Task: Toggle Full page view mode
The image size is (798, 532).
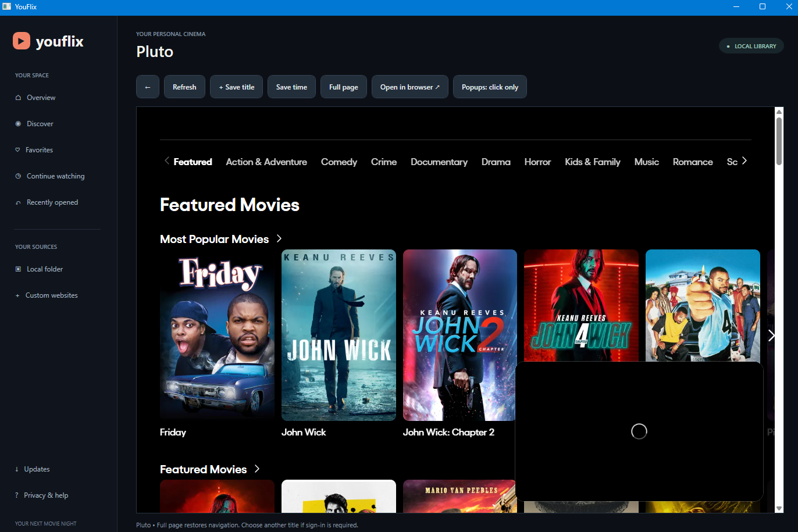Action: pyautogui.click(x=344, y=87)
